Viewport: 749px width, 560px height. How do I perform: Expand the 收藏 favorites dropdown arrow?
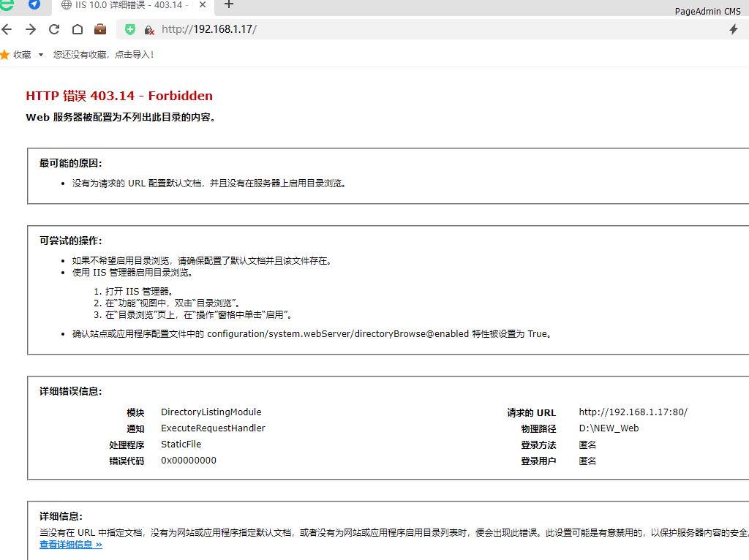(41, 55)
